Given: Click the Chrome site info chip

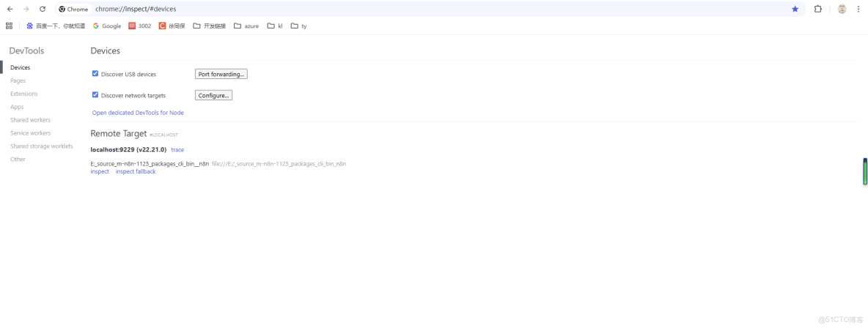Looking at the screenshot, I should [x=73, y=9].
